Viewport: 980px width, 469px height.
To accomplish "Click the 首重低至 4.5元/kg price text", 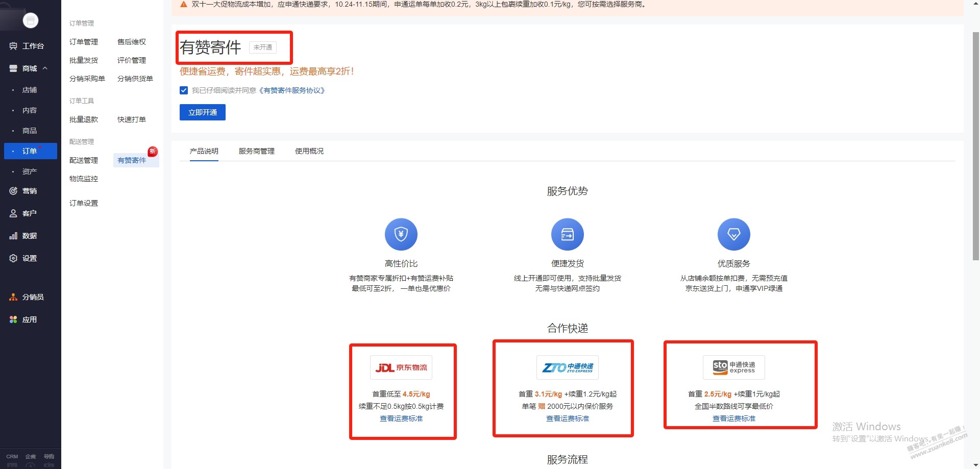I will (x=401, y=394).
